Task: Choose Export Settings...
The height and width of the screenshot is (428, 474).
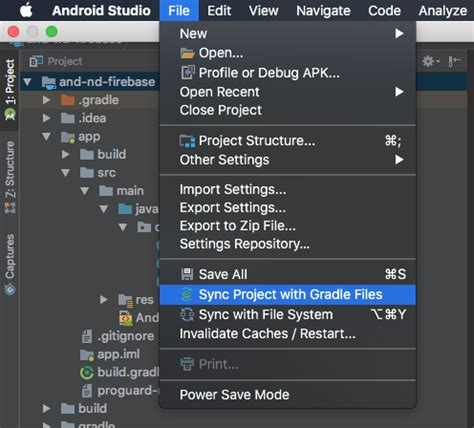Action: [288, 208]
